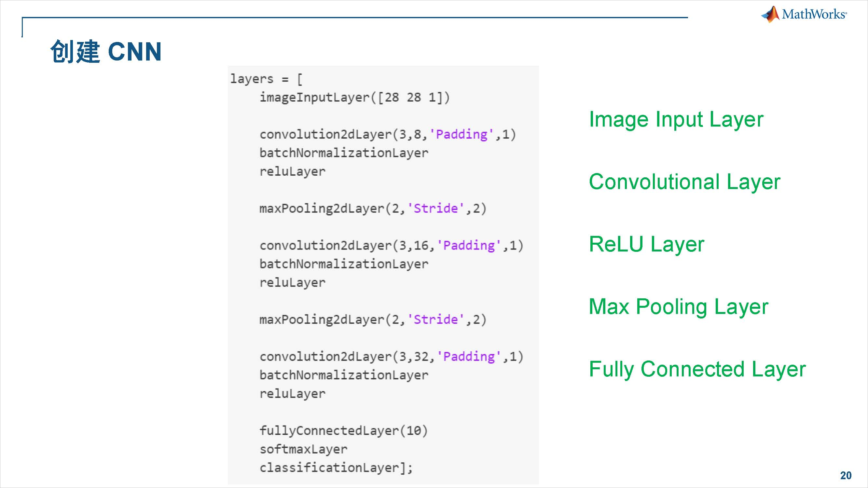Click the fullyConnectedLayer(10) code line

tap(343, 431)
